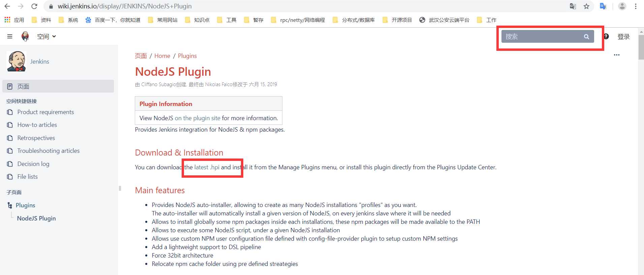This screenshot has height=275, width=644.
Task: Open the 'on the plugin site' link
Action: click(197, 118)
